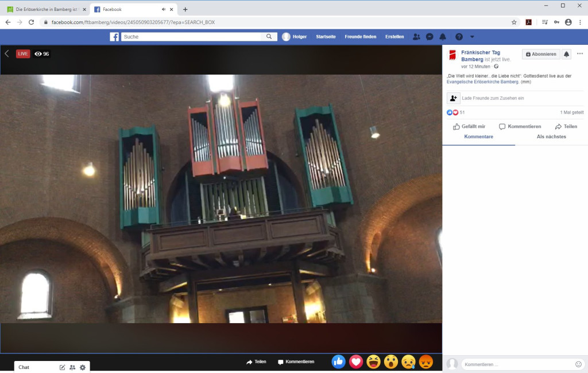Switch to Als nächstes tab

[551, 137]
